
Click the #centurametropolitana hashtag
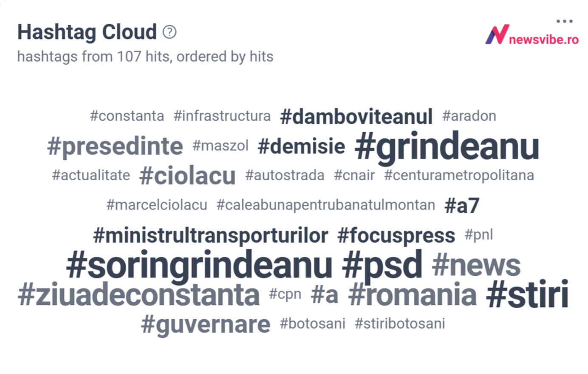pyautogui.click(x=459, y=175)
